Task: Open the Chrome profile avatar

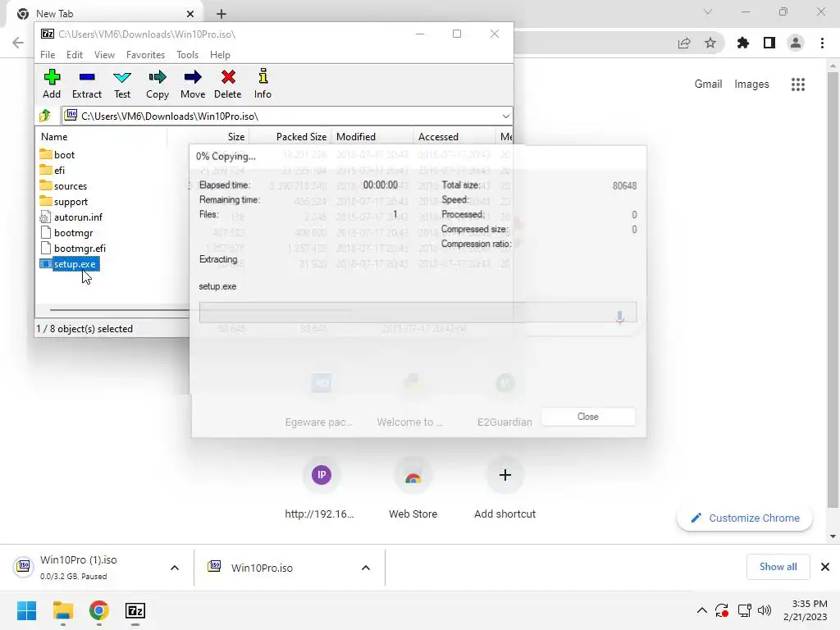Action: pyautogui.click(x=796, y=43)
